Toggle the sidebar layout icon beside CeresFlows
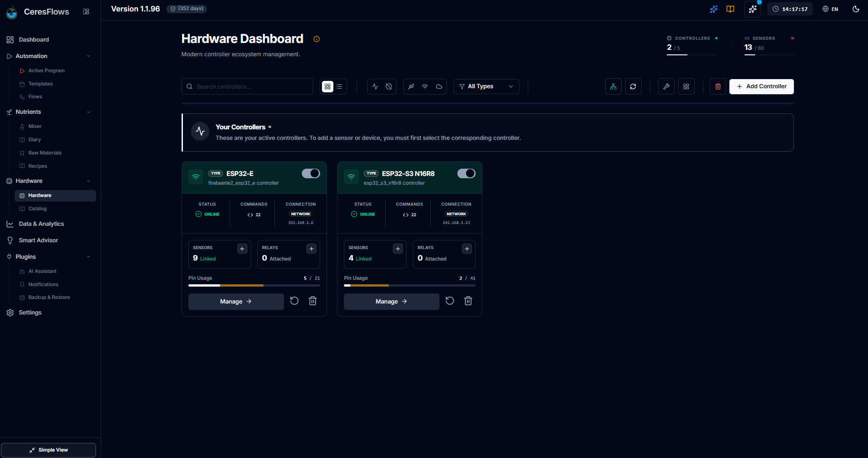The image size is (868, 458). [86, 11]
